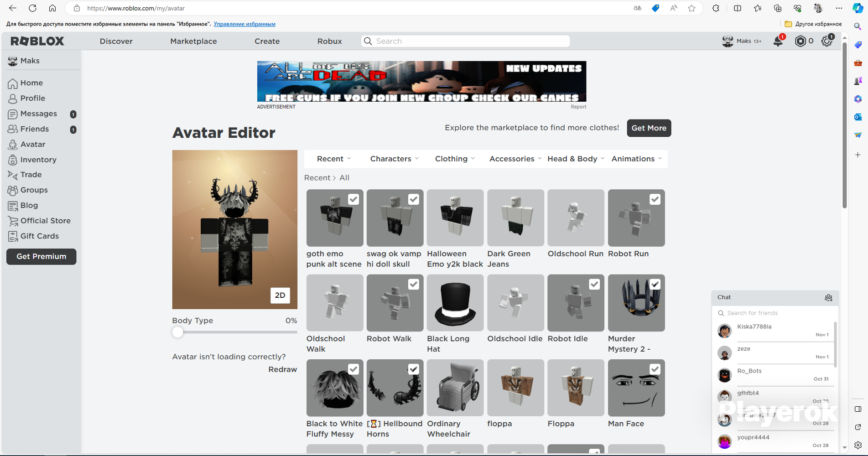The height and width of the screenshot is (456, 868).
Task: Open the browser home page
Action: 52,8
